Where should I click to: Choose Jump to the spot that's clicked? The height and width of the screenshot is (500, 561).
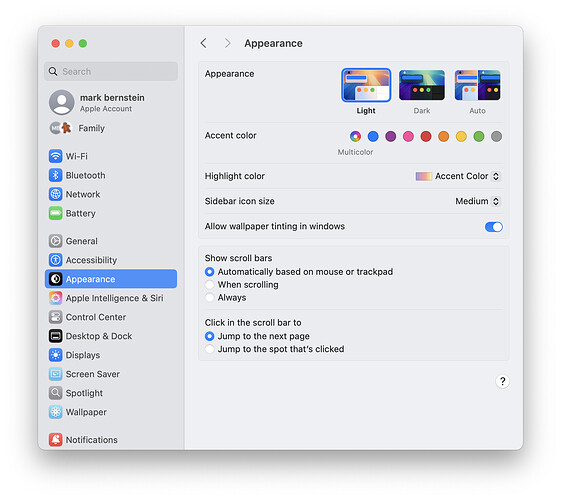[x=209, y=349]
